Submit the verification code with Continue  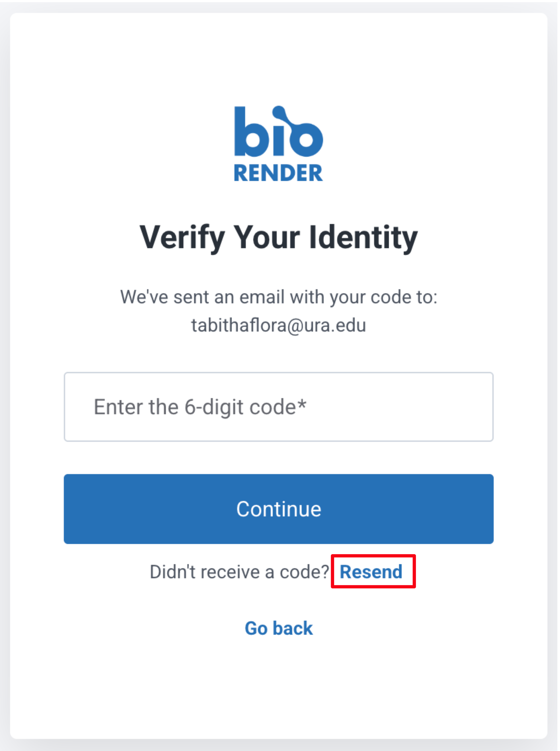tap(278, 509)
